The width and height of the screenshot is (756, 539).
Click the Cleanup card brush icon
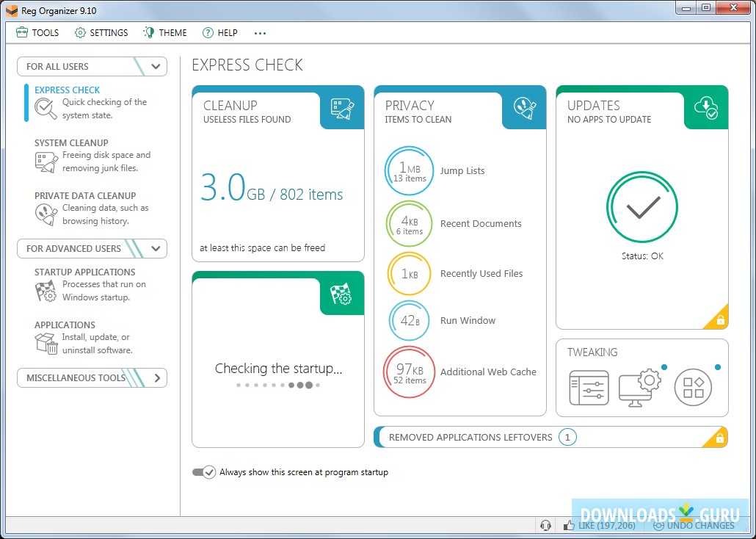point(342,109)
